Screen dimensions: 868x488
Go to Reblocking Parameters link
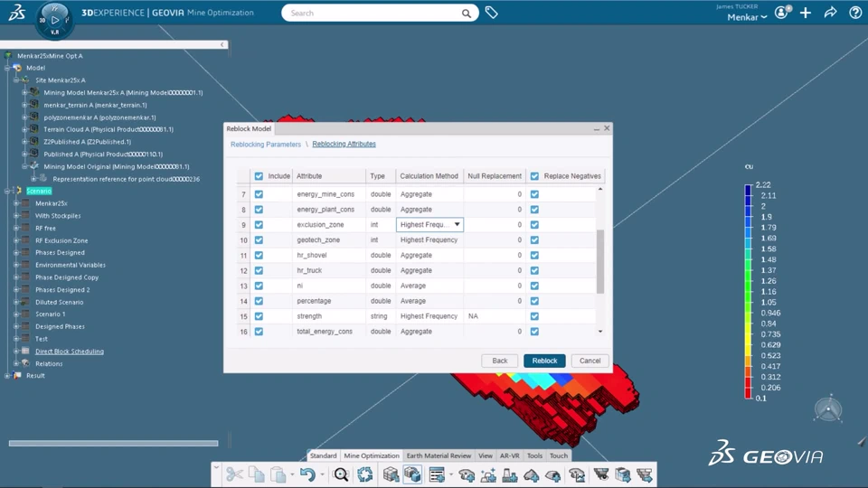(266, 145)
